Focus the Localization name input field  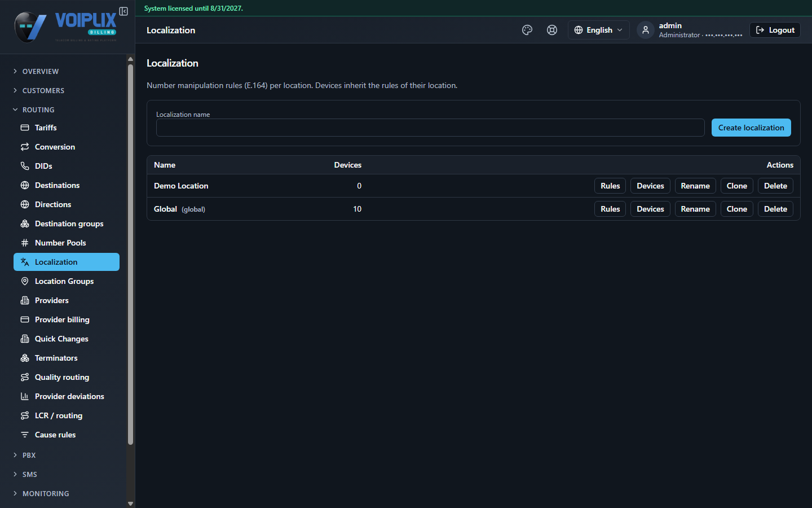pyautogui.click(x=430, y=128)
